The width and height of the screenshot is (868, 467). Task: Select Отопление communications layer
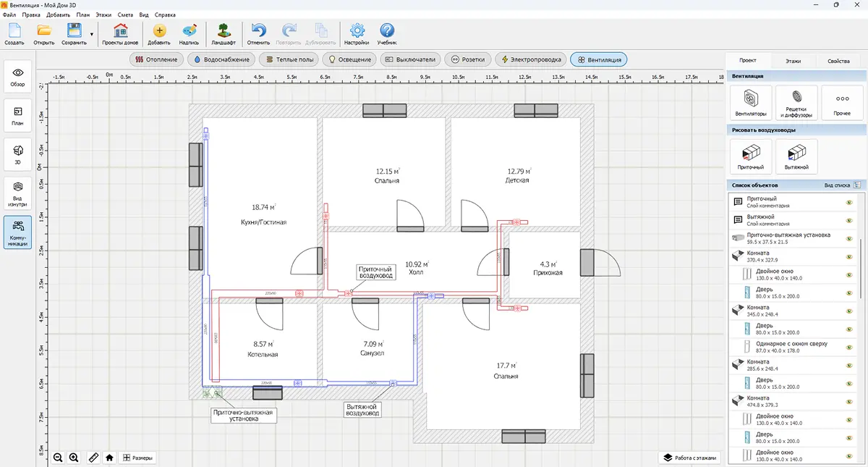coord(156,59)
